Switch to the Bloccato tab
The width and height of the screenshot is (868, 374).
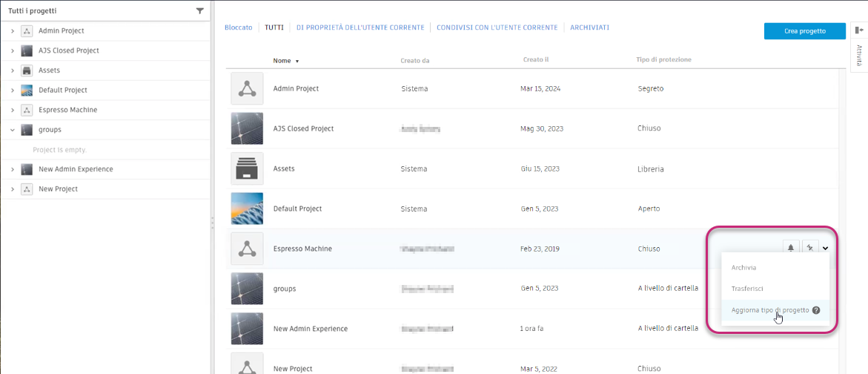239,27
